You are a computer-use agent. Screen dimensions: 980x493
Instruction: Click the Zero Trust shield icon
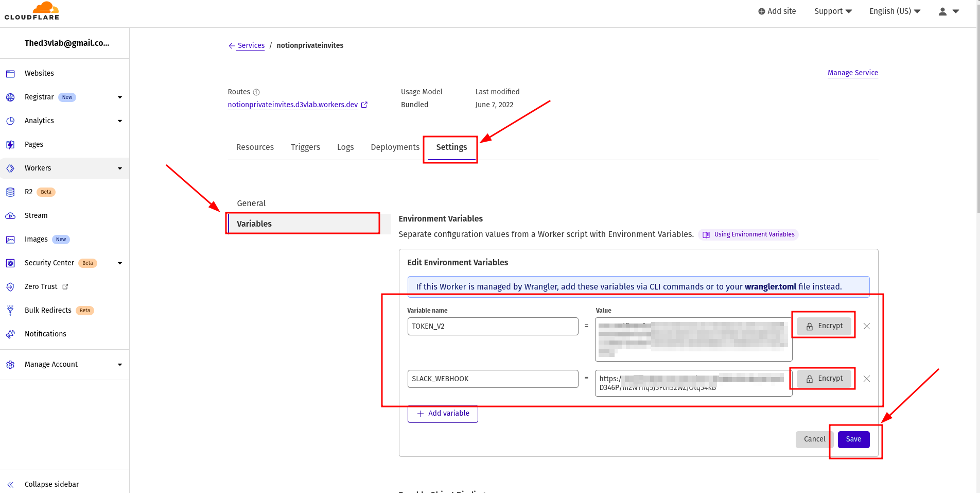10,287
